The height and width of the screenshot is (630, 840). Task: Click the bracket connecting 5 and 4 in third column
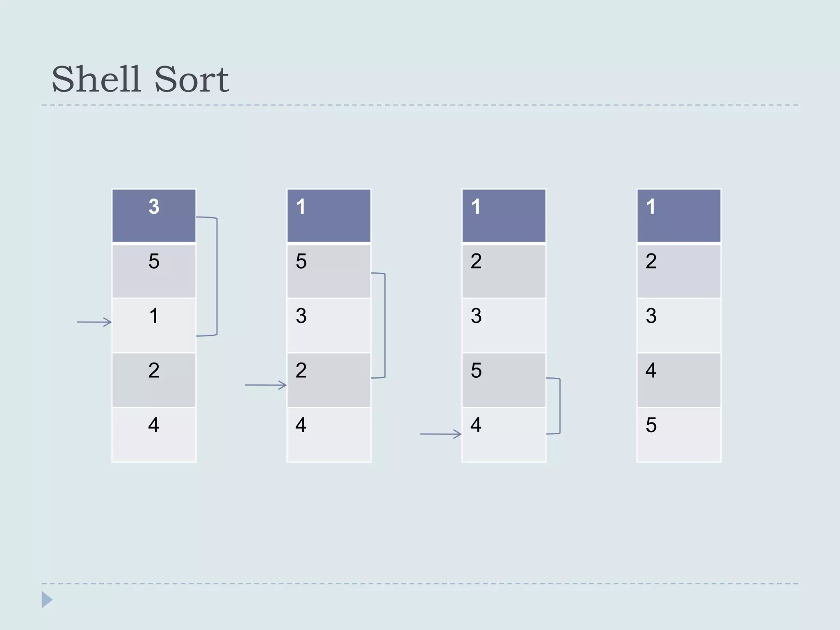553,406
